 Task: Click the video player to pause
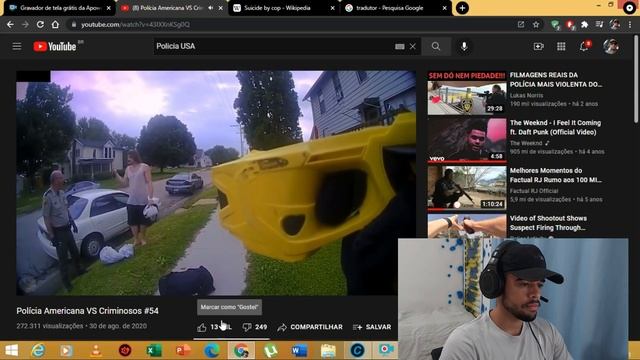coord(216,183)
